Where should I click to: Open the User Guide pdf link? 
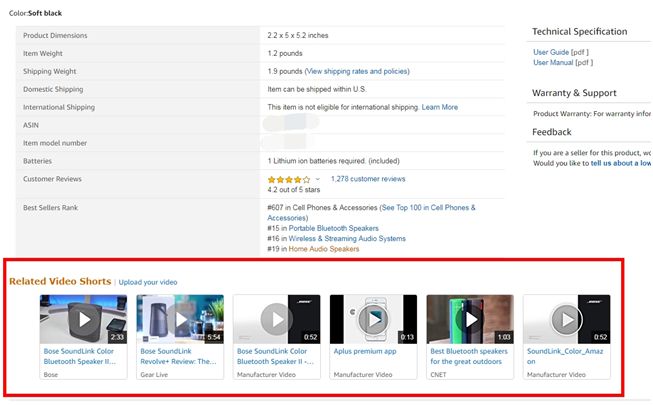551,52
